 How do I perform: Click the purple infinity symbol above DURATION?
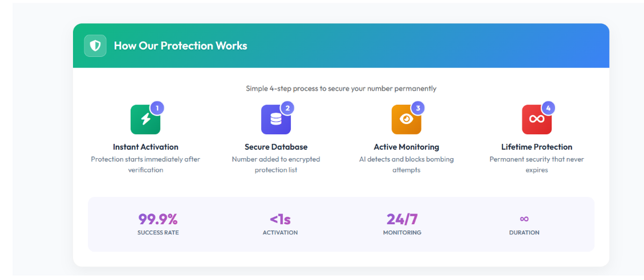[524, 218]
